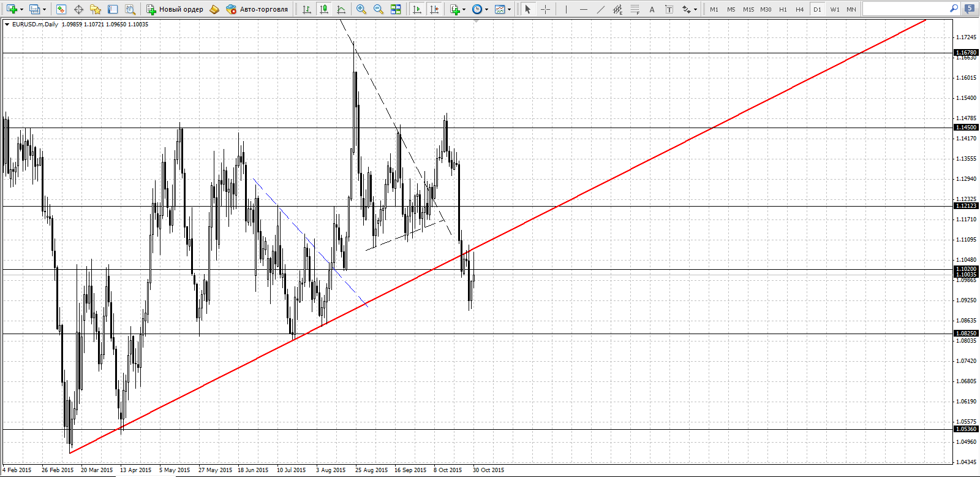Switch timeframe to H4

[800, 9]
